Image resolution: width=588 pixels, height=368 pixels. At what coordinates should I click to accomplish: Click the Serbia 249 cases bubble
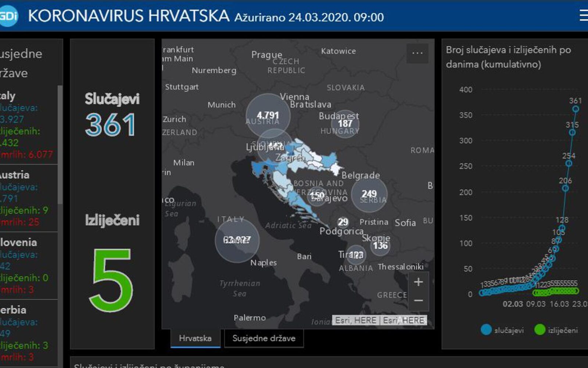[x=369, y=194]
